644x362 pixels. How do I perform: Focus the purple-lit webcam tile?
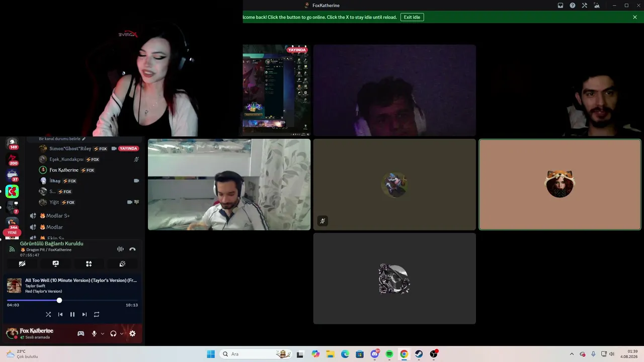coord(394,90)
